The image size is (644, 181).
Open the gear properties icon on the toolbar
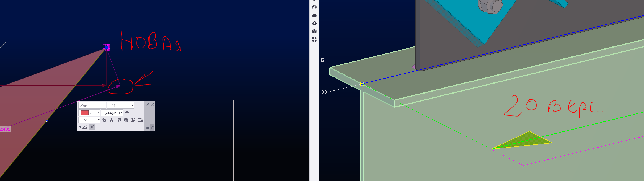tap(104, 120)
